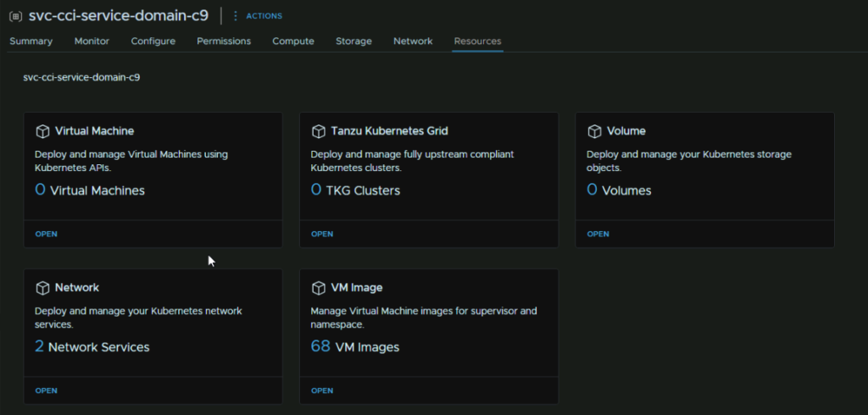Click 'Kubernetes storage objects' description
868x415 pixels.
(x=689, y=161)
